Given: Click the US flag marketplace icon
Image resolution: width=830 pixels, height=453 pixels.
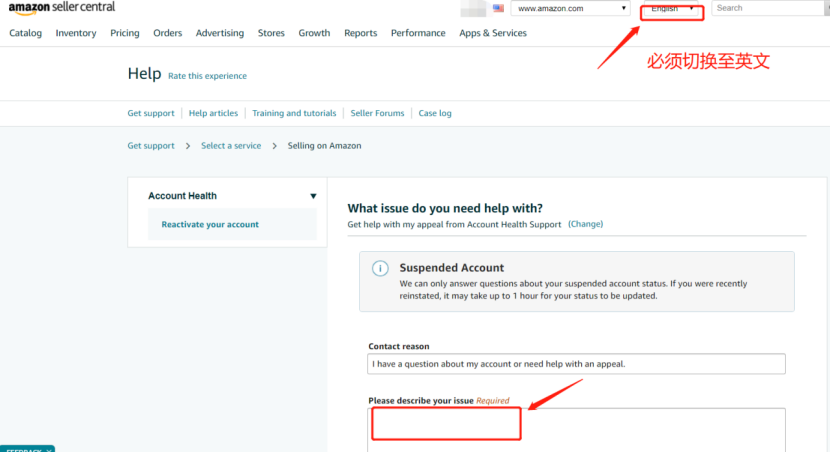Looking at the screenshot, I should point(498,8).
